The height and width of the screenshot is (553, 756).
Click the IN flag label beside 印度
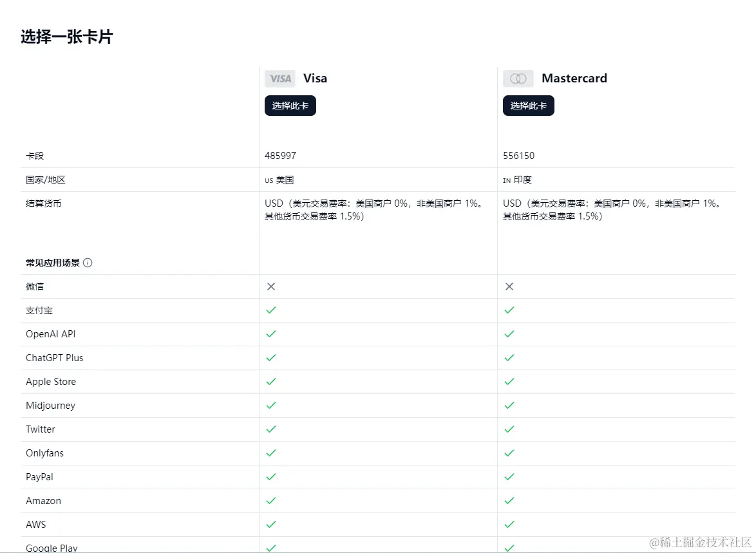[x=507, y=180]
